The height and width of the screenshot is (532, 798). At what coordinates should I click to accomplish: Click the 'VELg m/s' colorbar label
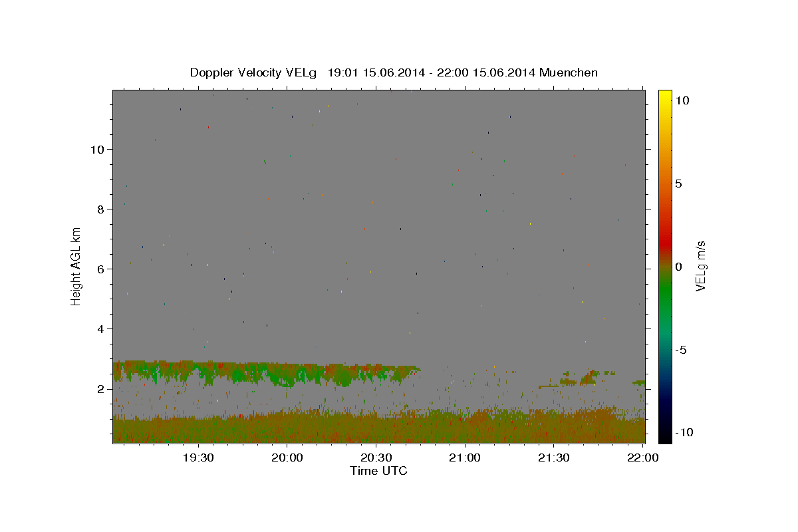click(x=700, y=266)
